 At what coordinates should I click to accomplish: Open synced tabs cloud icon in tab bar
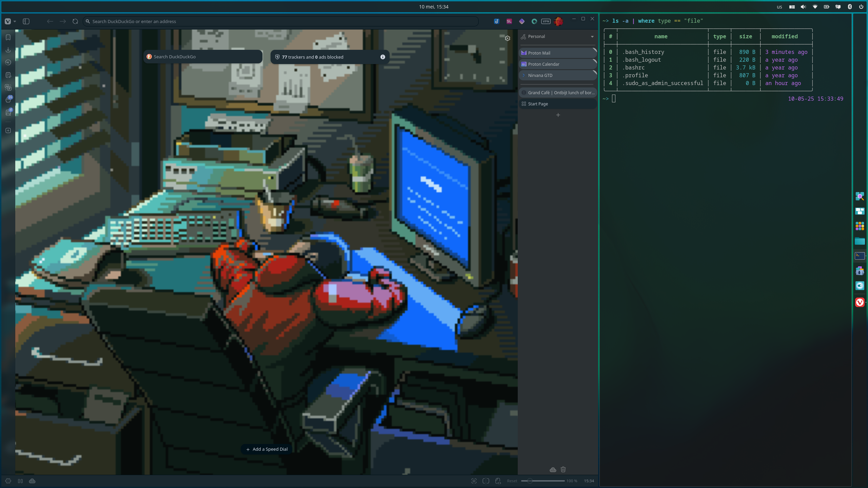pyautogui.click(x=553, y=469)
